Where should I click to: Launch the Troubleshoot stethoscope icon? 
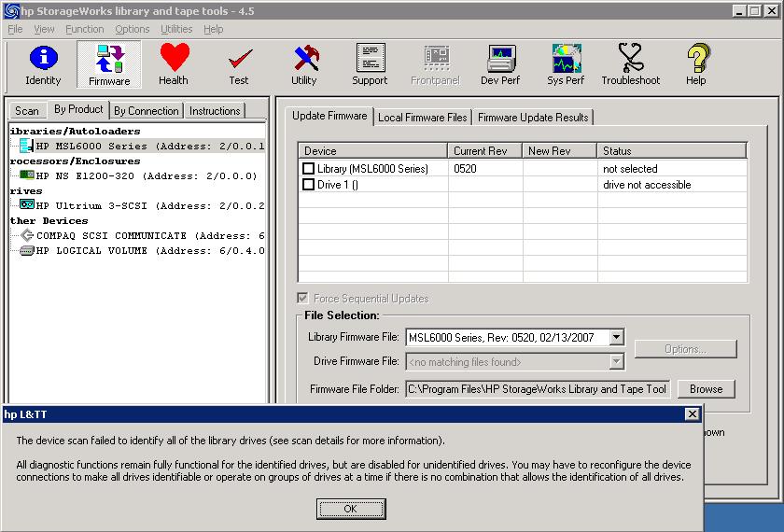tap(631, 64)
